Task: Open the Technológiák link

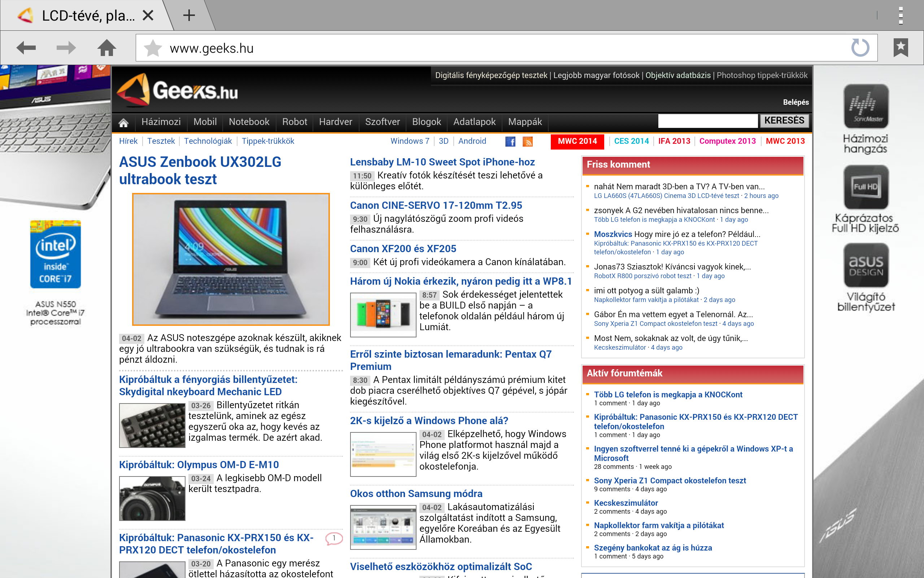Action: (208, 141)
